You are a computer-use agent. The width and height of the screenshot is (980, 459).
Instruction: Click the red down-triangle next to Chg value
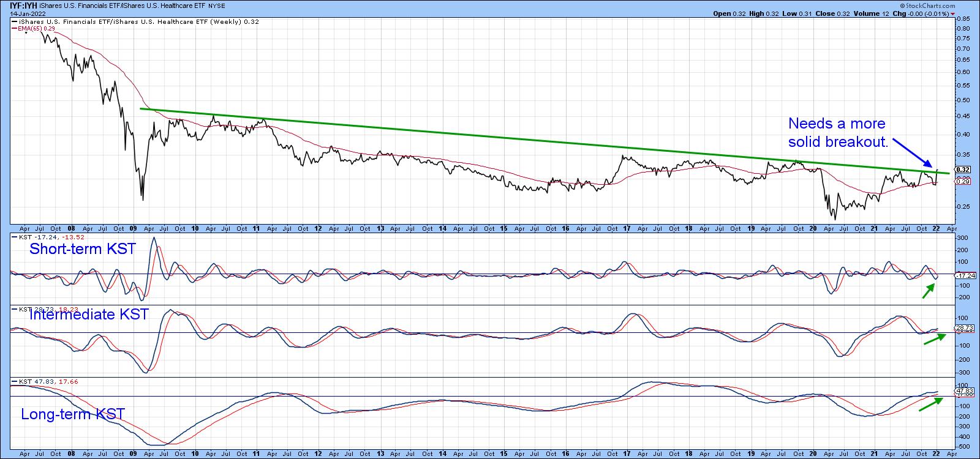point(952,13)
